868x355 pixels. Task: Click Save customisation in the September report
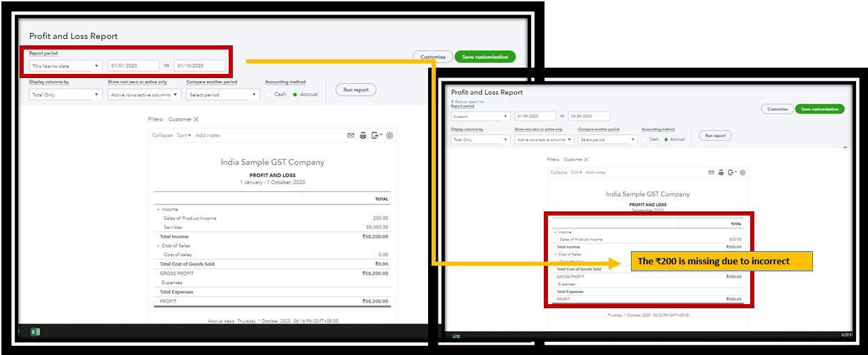819,109
